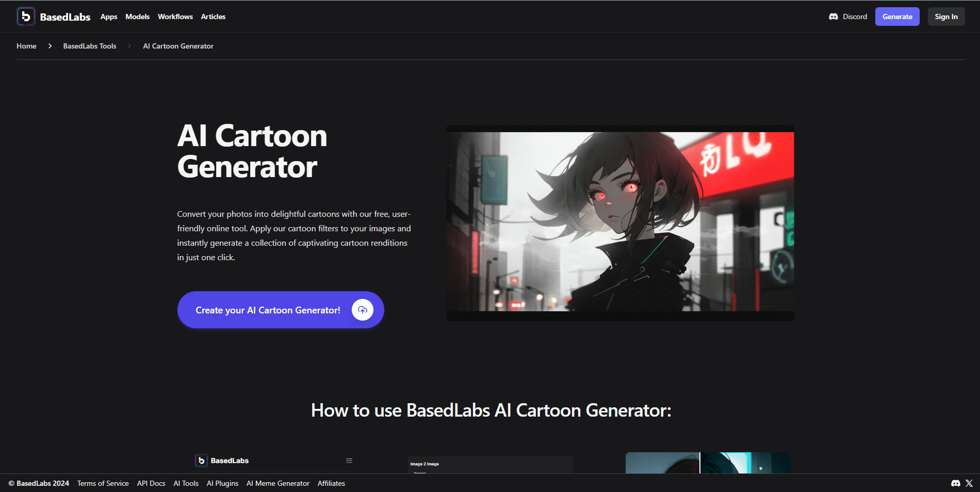Open Affiliates footer link
This screenshot has height=492, width=980.
(331, 483)
